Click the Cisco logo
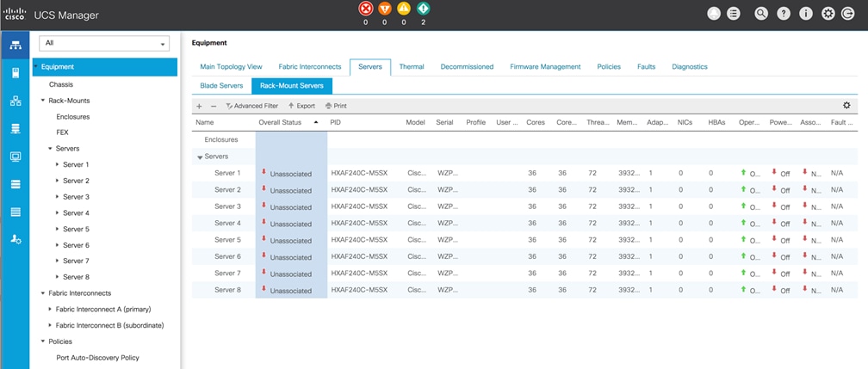Screen dimensions: 868x369 click(x=13, y=15)
